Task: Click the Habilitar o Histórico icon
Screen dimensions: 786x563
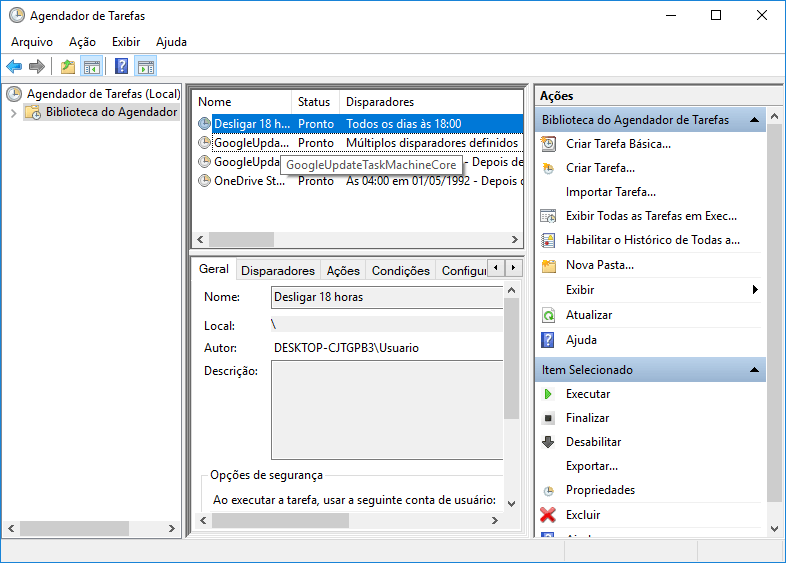Action: [x=548, y=240]
